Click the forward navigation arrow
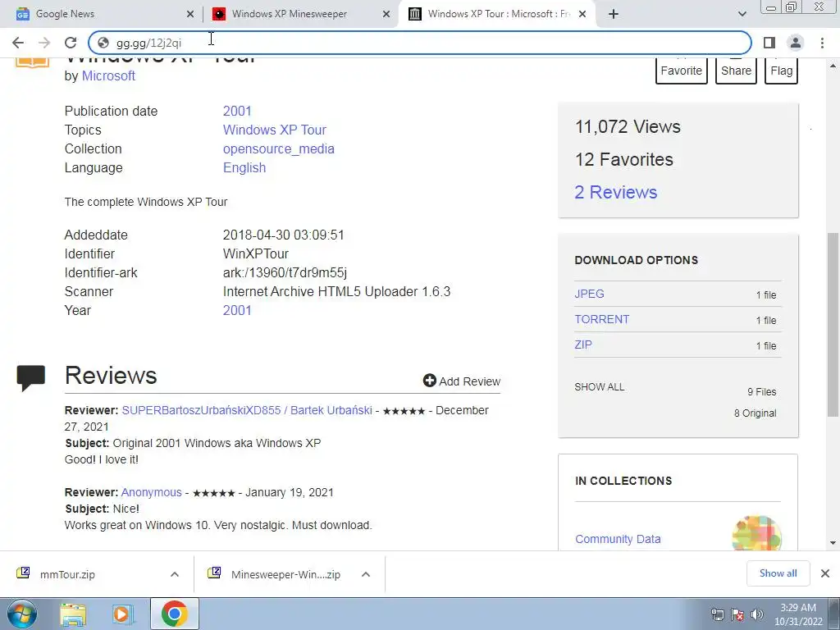 pyautogui.click(x=44, y=43)
